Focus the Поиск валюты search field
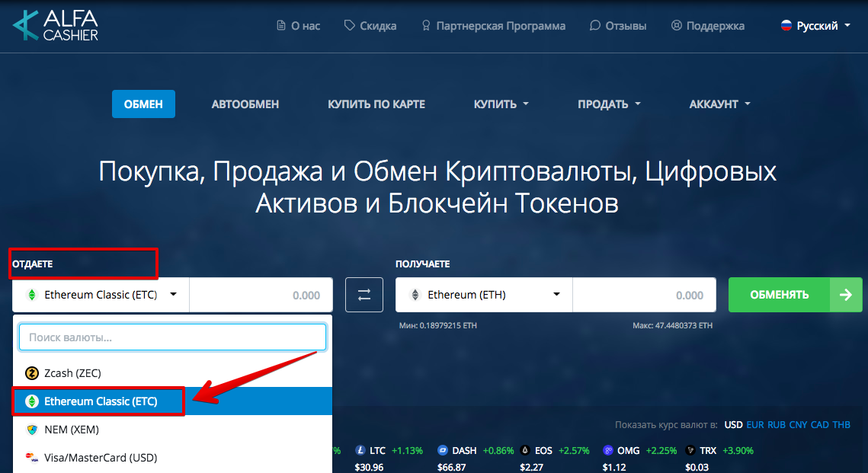This screenshot has height=473, width=868. point(173,337)
